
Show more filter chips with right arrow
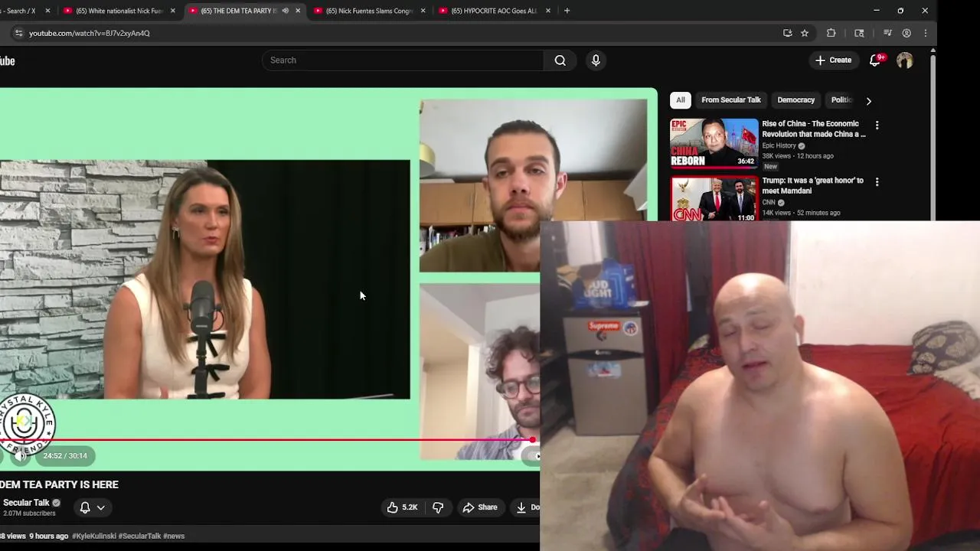(x=868, y=101)
